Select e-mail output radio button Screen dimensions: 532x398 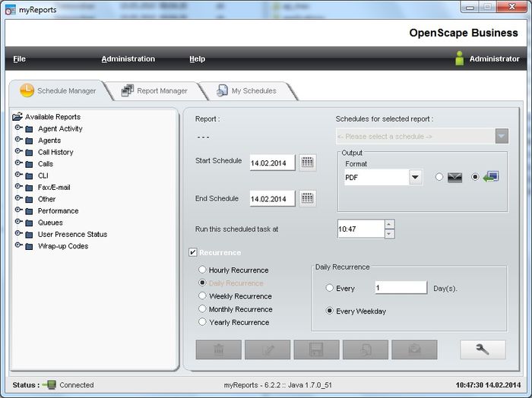439,177
